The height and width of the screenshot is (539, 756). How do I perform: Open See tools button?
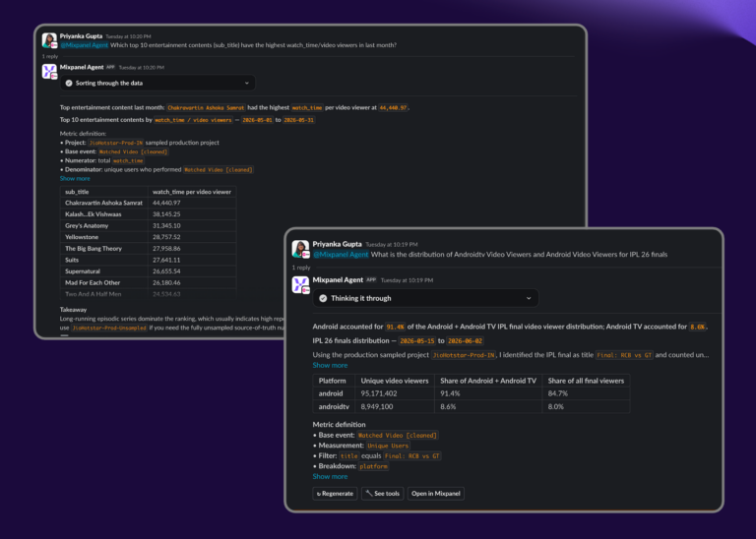(x=383, y=493)
